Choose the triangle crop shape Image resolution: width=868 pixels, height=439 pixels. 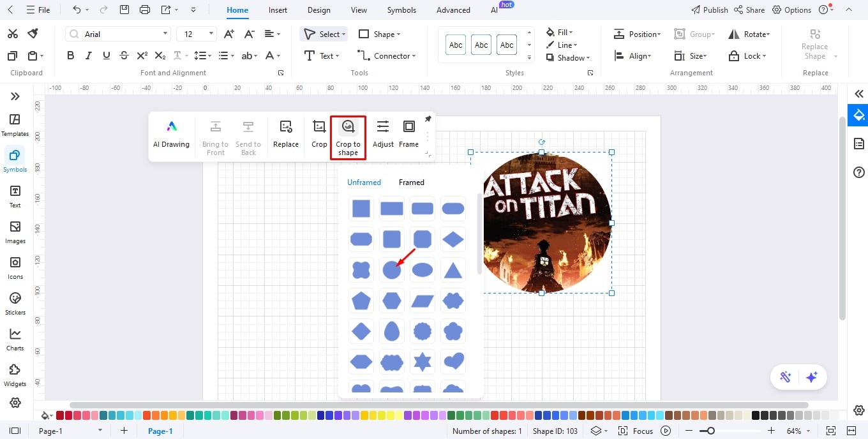pos(453,270)
